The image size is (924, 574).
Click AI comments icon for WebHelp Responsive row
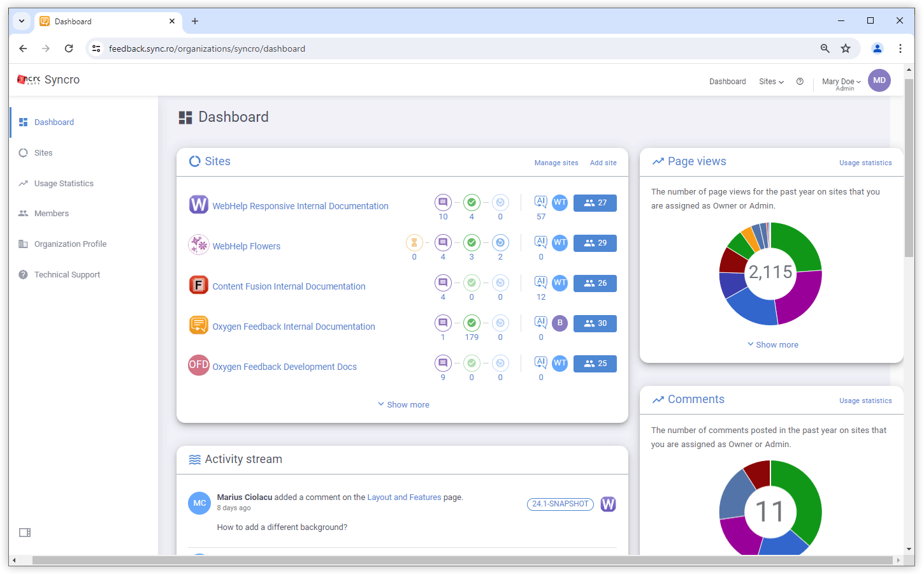coord(541,202)
